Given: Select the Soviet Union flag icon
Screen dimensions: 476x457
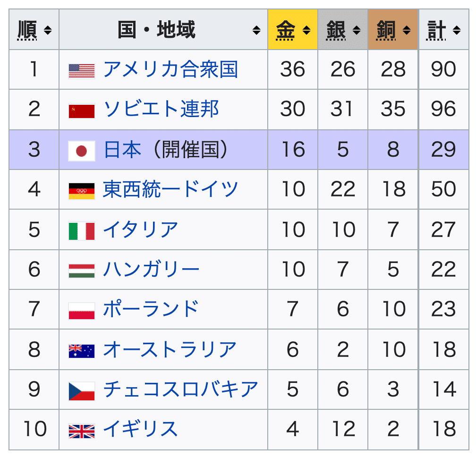Looking at the screenshot, I should pyautogui.click(x=82, y=109).
